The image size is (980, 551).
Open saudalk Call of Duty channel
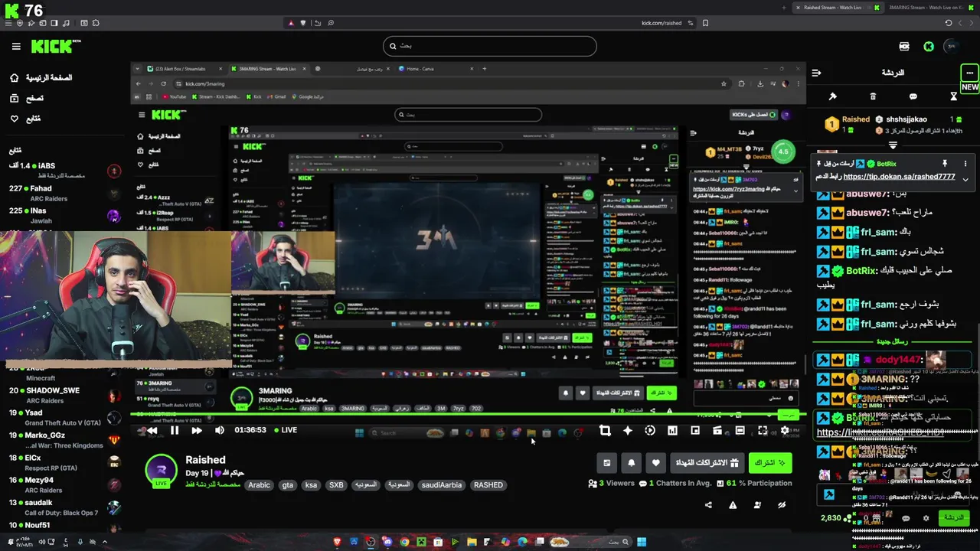point(64,507)
